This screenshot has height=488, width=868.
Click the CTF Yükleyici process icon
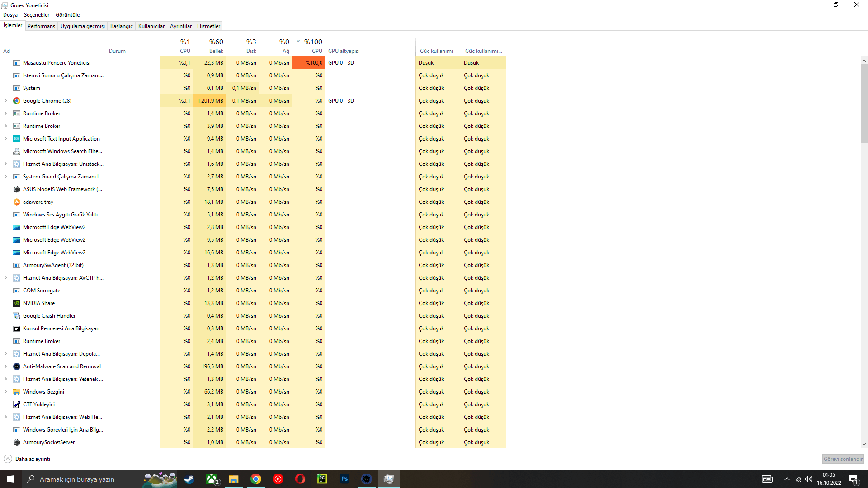[x=17, y=404]
